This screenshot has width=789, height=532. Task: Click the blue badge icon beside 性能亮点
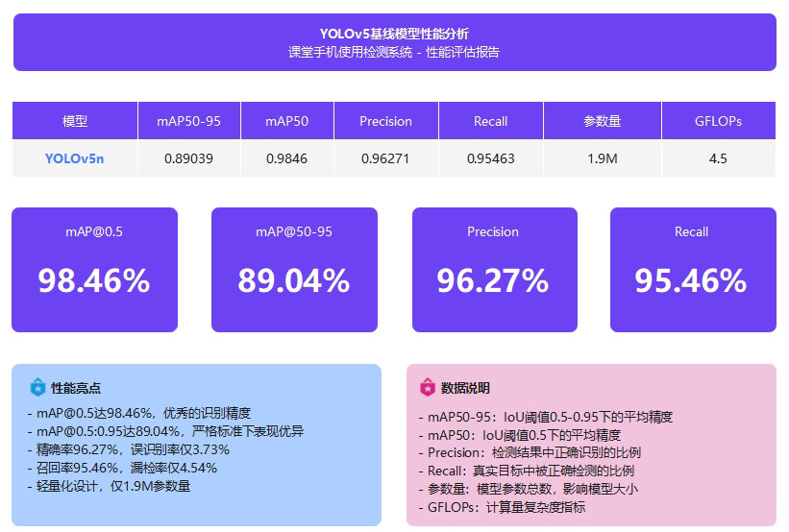click(x=37, y=388)
